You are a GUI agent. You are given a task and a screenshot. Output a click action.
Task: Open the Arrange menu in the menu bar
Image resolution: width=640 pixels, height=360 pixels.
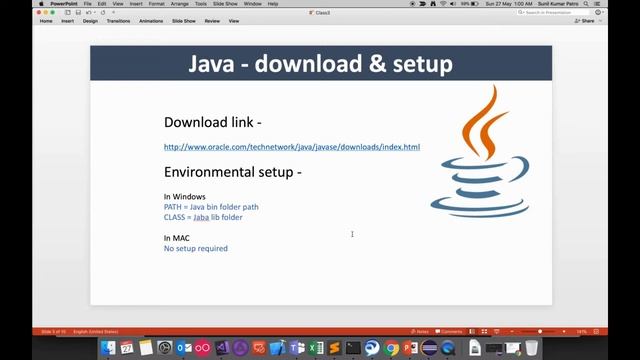[x=180, y=4]
